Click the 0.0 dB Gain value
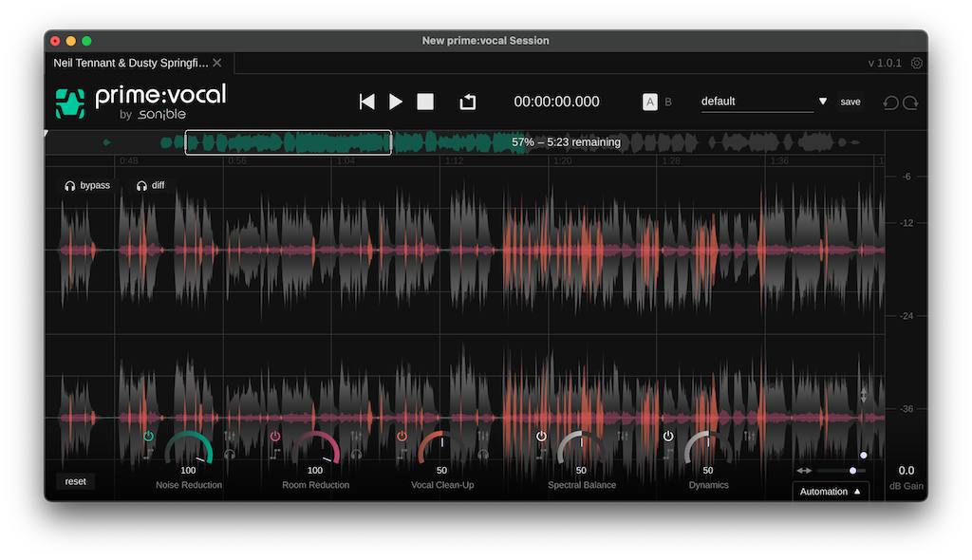The image size is (972, 560). tap(907, 471)
